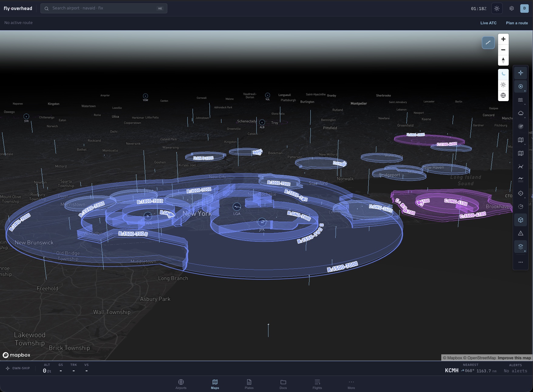Open the radar target icon in sidebar
Viewport: 533px width, 392px height.
tap(521, 127)
